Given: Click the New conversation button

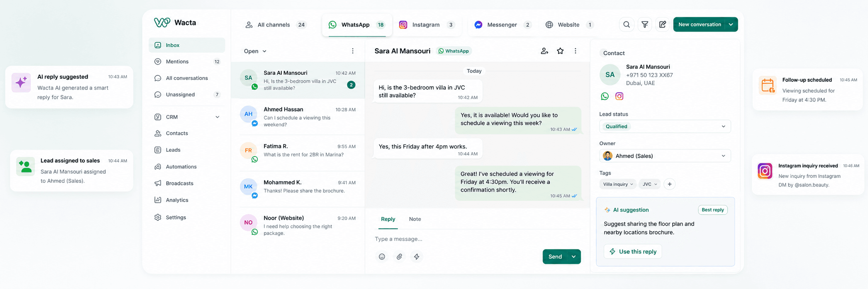Looking at the screenshot, I should pos(699,25).
